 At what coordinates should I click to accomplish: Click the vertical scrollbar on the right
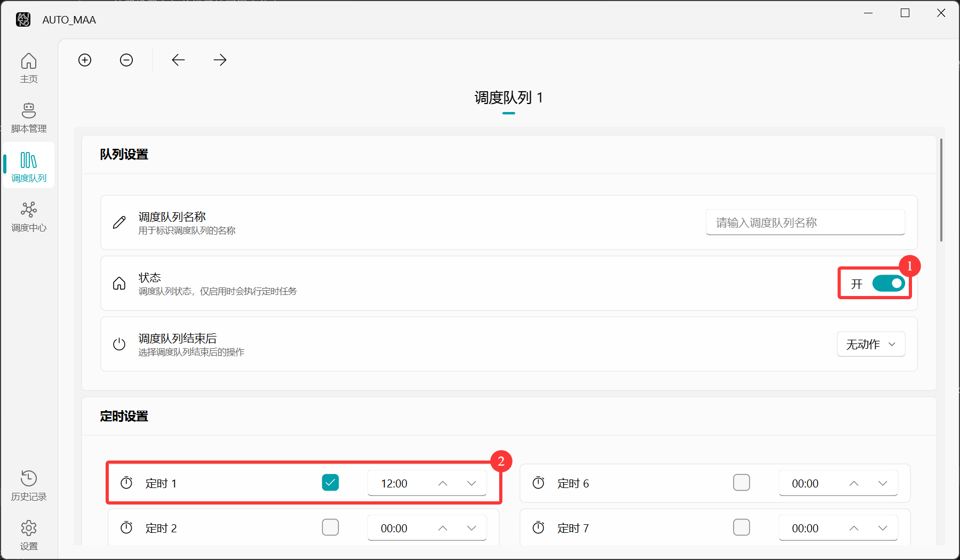point(941,190)
